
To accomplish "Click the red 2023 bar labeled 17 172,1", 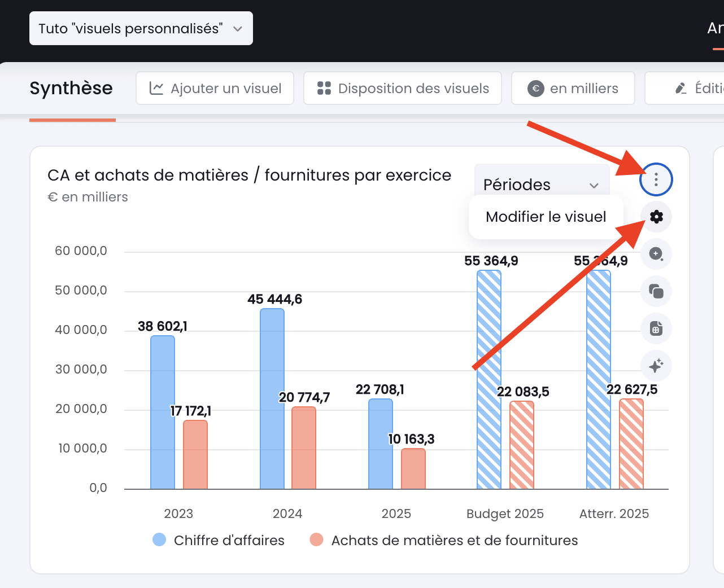I will coord(195,455).
